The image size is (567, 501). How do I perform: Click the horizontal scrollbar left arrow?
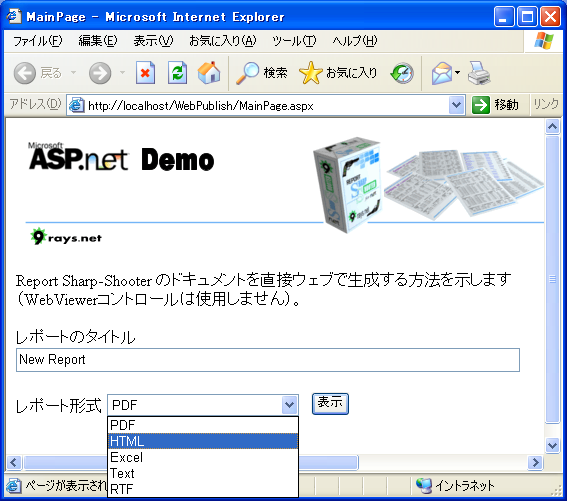pos(14,462)
